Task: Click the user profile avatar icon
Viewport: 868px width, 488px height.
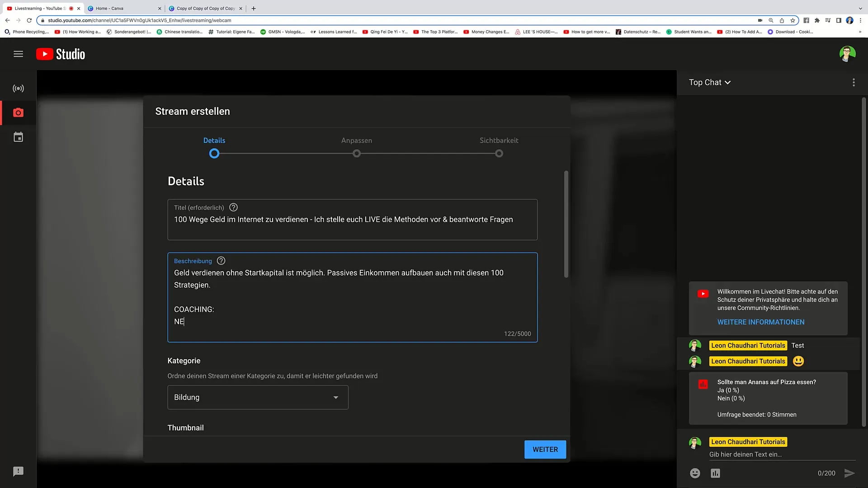Action: 848,54
